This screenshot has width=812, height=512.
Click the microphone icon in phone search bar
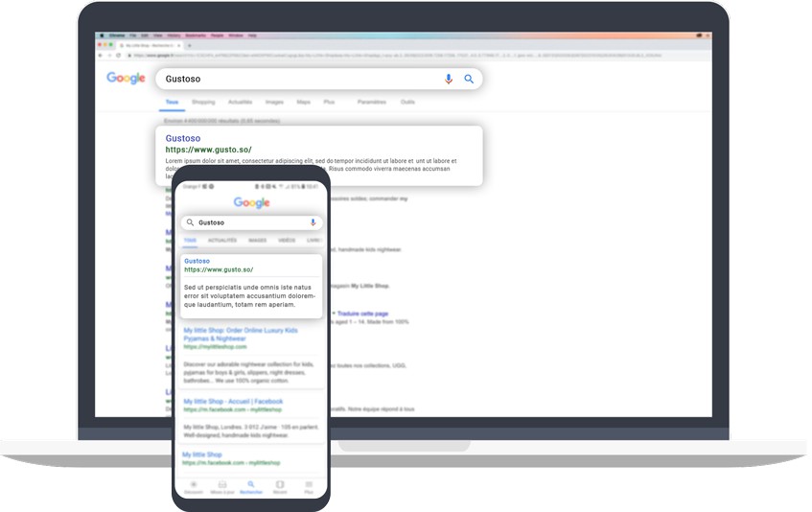click(313, 222)
